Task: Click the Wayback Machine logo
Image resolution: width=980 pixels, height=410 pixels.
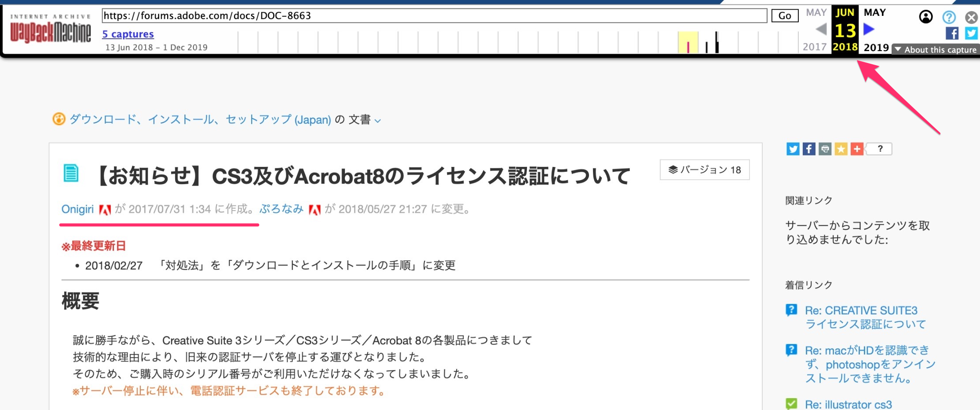Action: pyautogui.click(x=51, y=29)
